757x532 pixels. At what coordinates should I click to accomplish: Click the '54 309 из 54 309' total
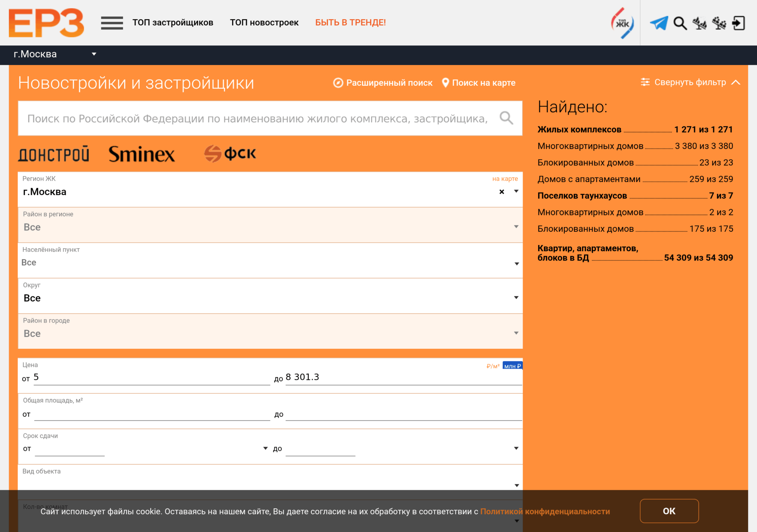699,258
